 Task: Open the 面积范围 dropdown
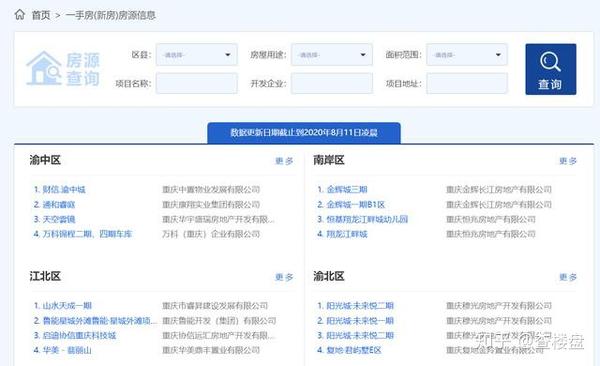click(x=467, y=55)
